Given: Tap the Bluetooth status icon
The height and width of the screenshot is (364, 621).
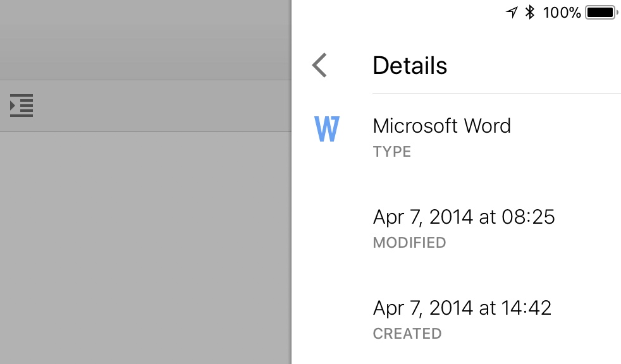Looking at the screenshot, I should tap(530, 12).
